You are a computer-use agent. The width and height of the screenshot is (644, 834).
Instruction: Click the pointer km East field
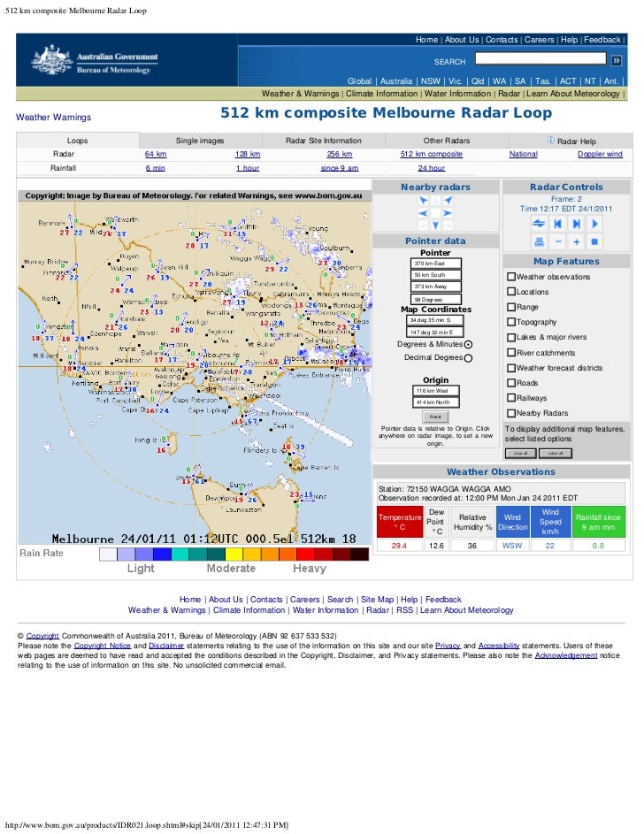click(x=435, y=264)
